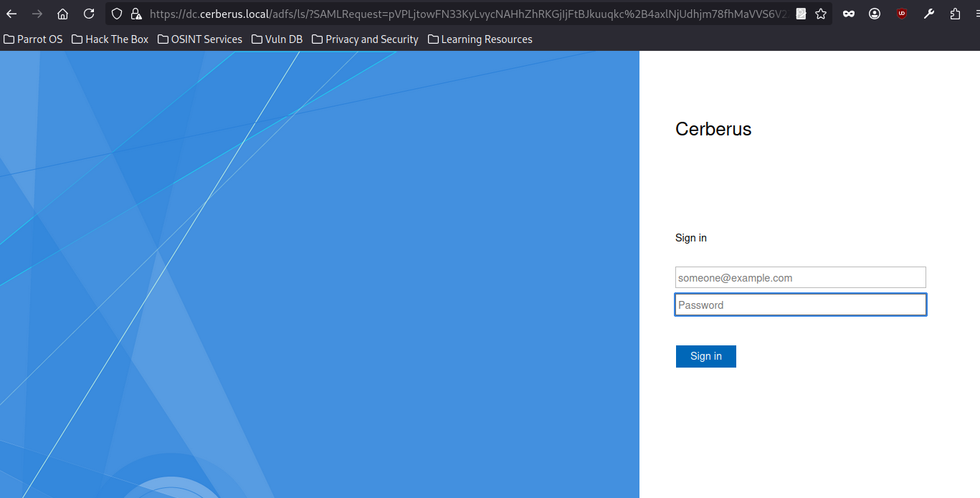Open the Vuln DB bookmark folder
The width and height of the screenshot is (980, 498).
pos(277,39)
